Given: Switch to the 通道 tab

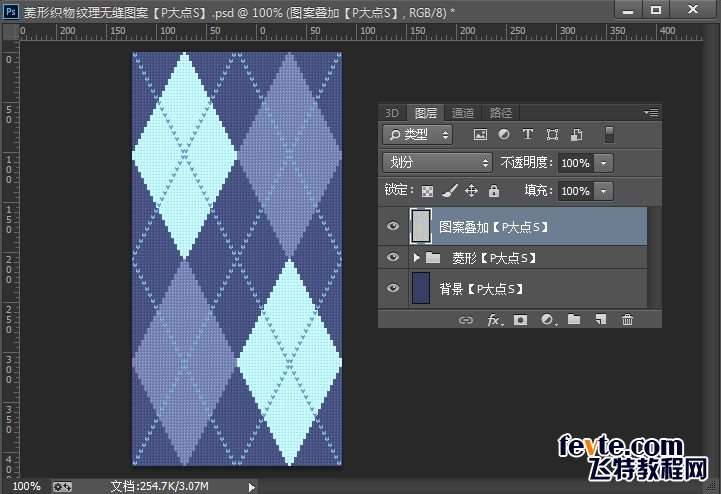Looking at the screenshot, I should point(463,113).
